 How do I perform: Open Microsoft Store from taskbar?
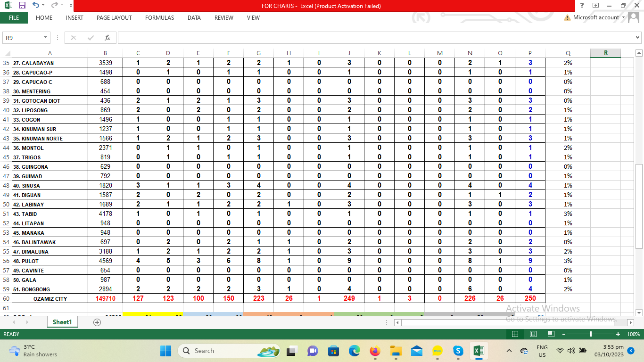[x=333, y=351]
